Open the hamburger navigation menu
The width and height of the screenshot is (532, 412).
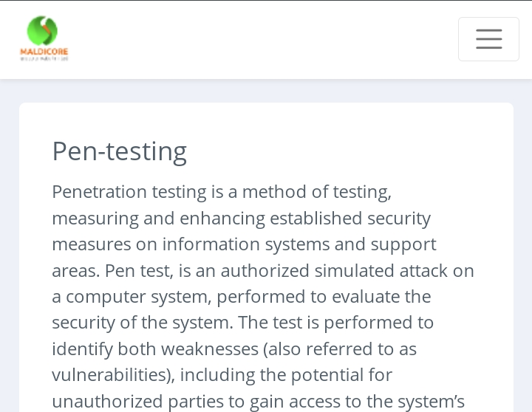pyautogui.click(x=488, y=39)
